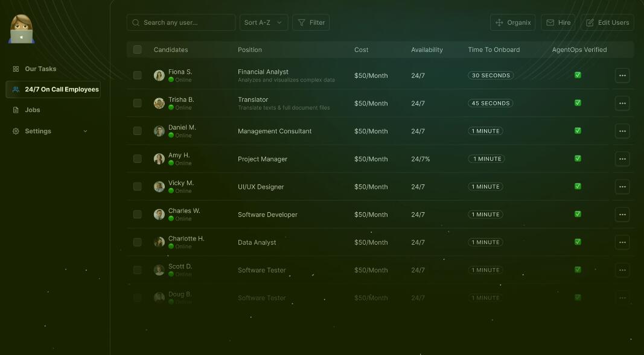Expand the Settings section chevron
Viewport: 644px width, 355px height.
[x=85, y=131]
